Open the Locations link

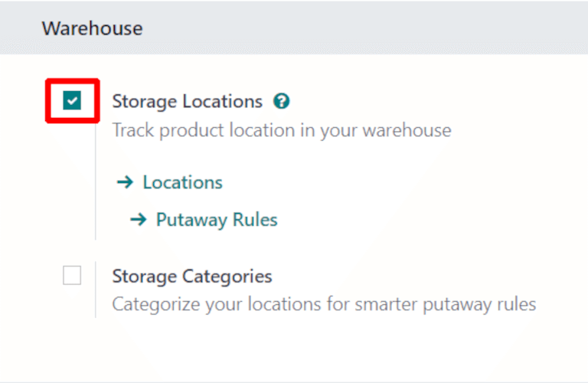tap(182, 182)
